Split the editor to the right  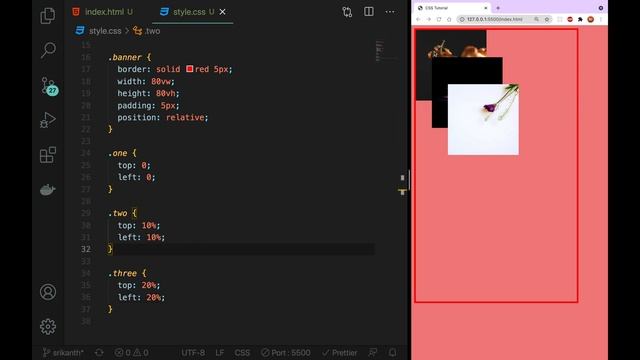coord(369,12)
